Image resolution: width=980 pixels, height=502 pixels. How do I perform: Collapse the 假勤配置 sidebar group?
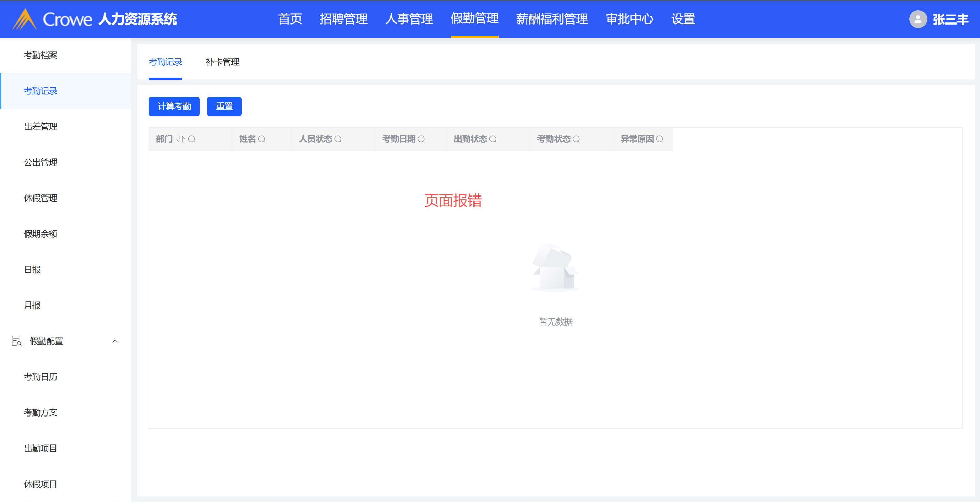click(x=115, y=341)
